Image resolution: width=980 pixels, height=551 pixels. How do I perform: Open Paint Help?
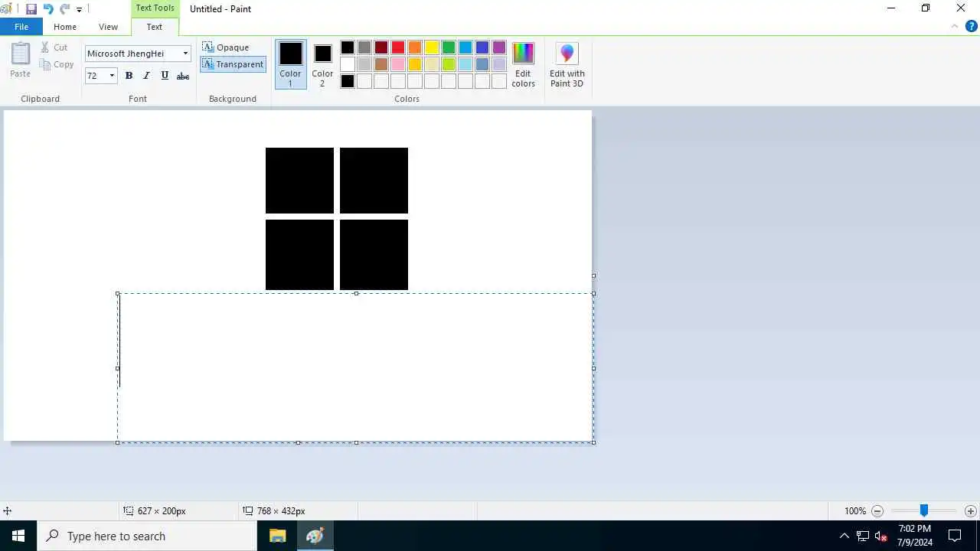click(x=972, y=26)
